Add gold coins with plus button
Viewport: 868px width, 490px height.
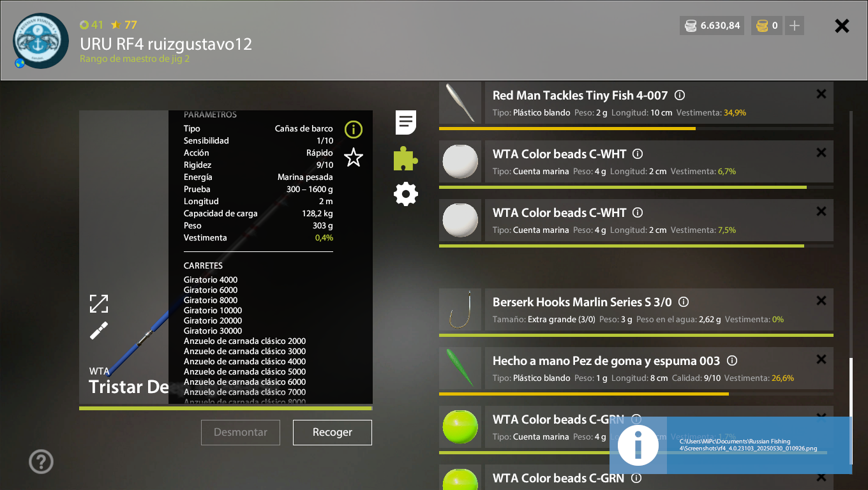tap(795, 26)
